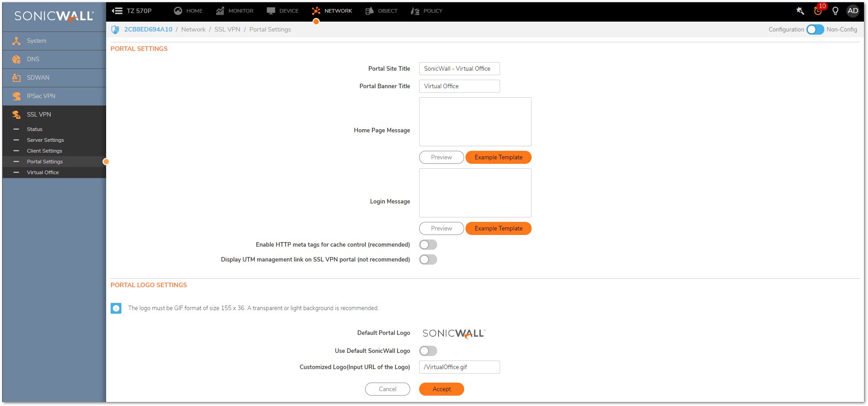Collapse the SSL VPN sidebar section
Image resolution: width=868 pixels, height=406 pixels.
[39, 115]
